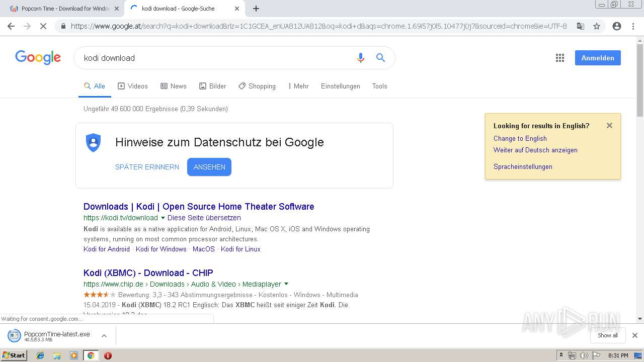Open Einstellungen search settings
Viewport: 644px width, 362px height.
pos(341,86)
